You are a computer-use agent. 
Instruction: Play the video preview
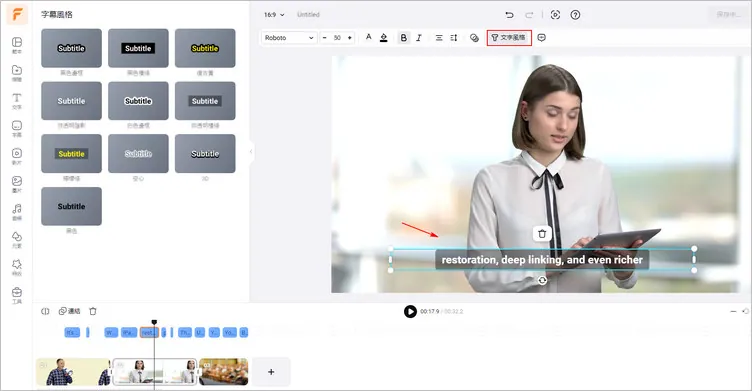410,311
